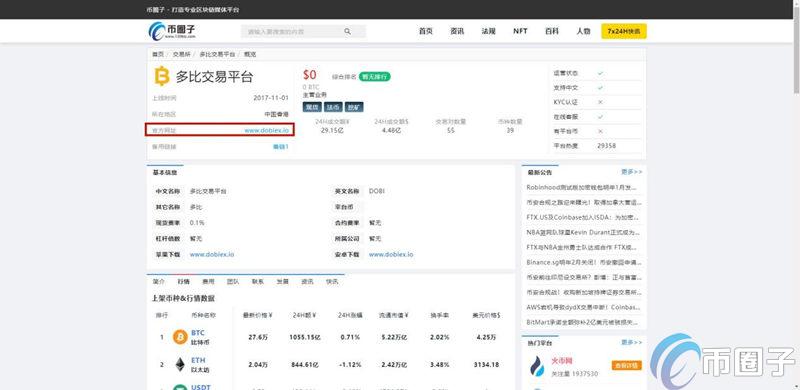Click the BTC coin name link

(x=198, y=333)
